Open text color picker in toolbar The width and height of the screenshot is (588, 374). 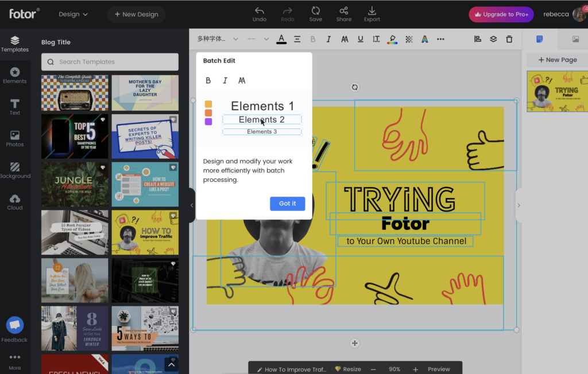point(281,39)
